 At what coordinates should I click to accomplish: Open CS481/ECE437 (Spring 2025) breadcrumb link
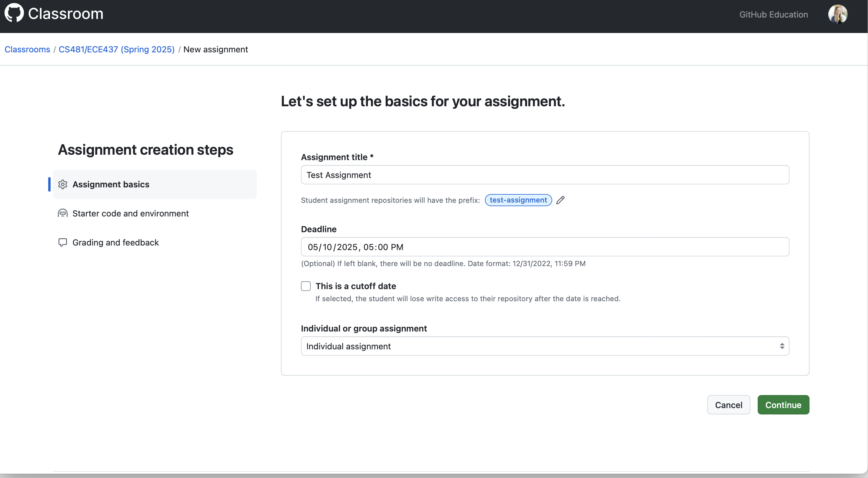117,49
